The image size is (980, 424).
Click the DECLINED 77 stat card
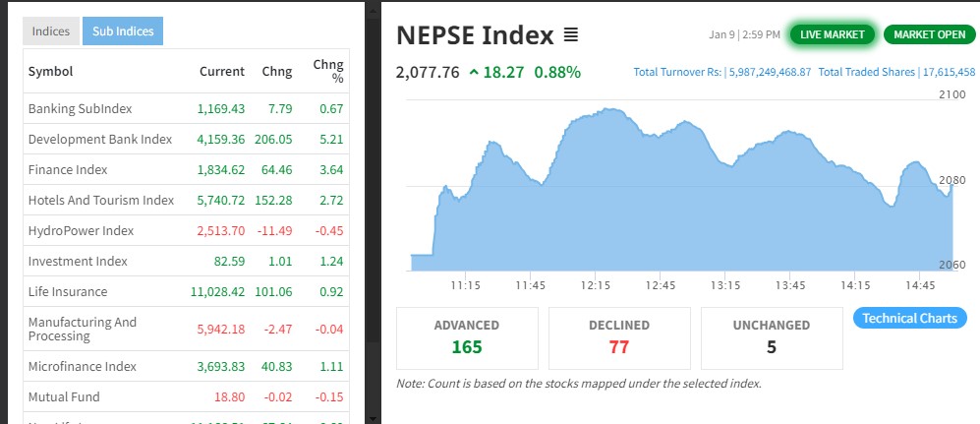[619, 335]
